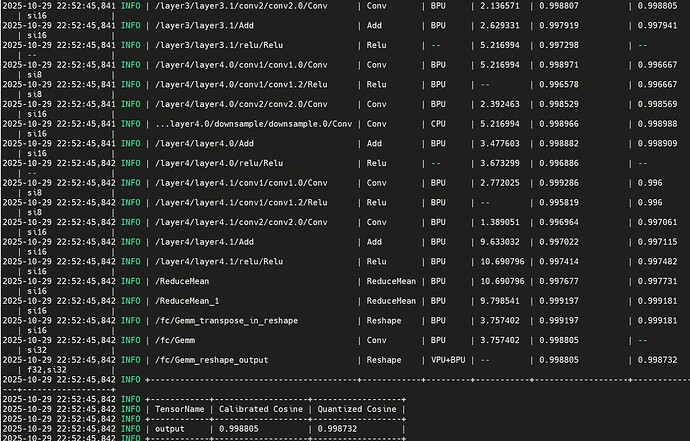Image resolution: width=690 pixels, height=441 pixels.
Task: Select the threshold value 2.392463
Action: [x=500, y=104]
